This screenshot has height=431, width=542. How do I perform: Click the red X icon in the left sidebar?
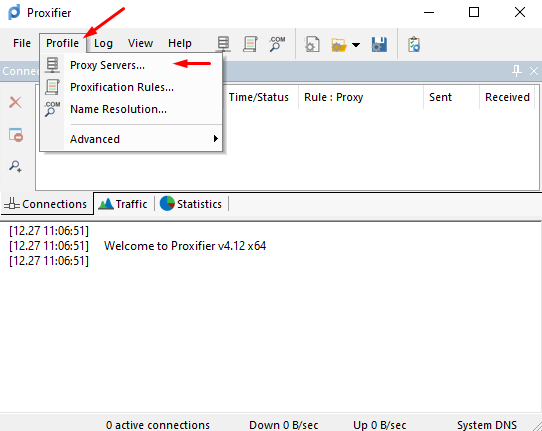15,102
